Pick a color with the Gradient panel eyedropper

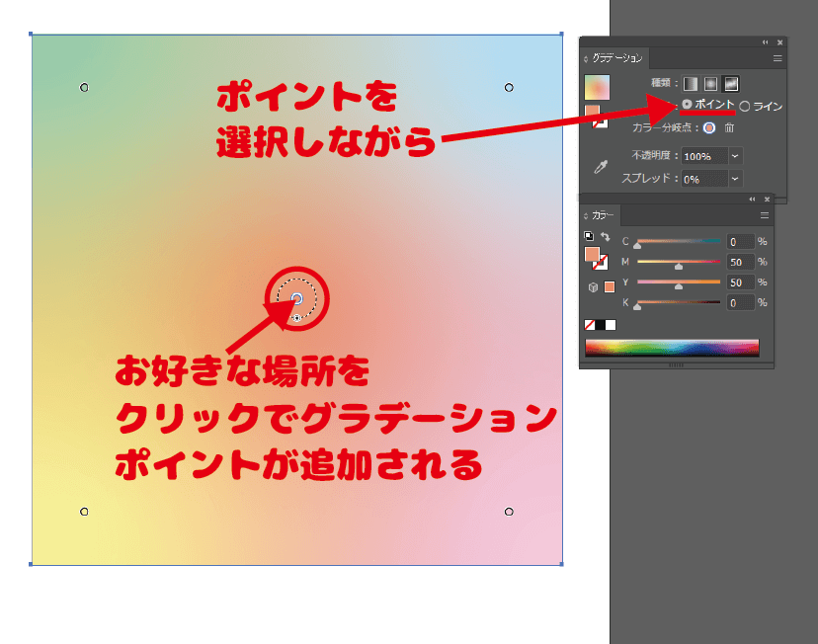pyautogui.click(x=601, y=167)
